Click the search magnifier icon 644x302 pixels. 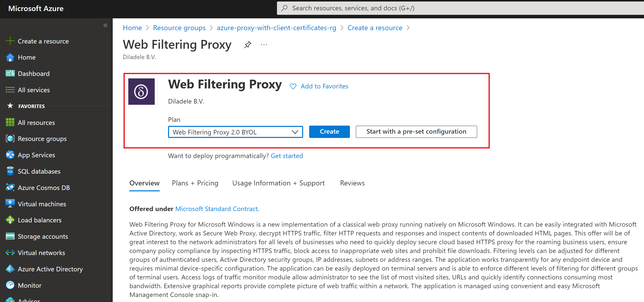click(x=285, y=8)
